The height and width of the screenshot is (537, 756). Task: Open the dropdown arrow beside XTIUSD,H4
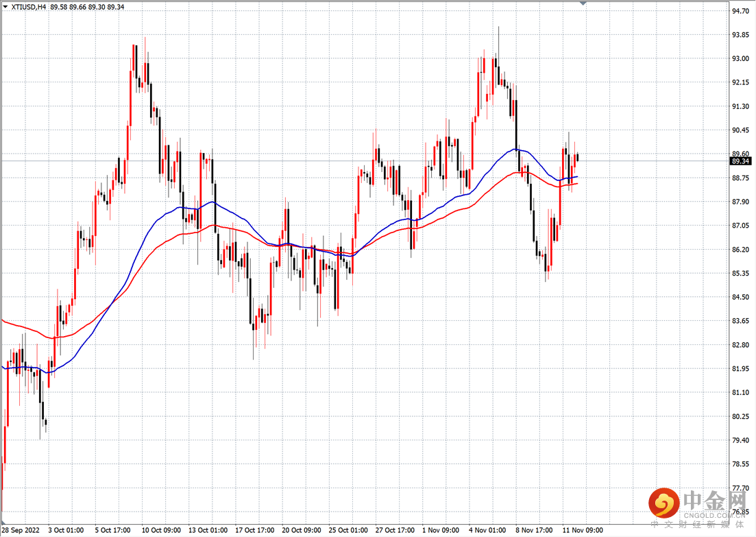[x=5, y=7]
